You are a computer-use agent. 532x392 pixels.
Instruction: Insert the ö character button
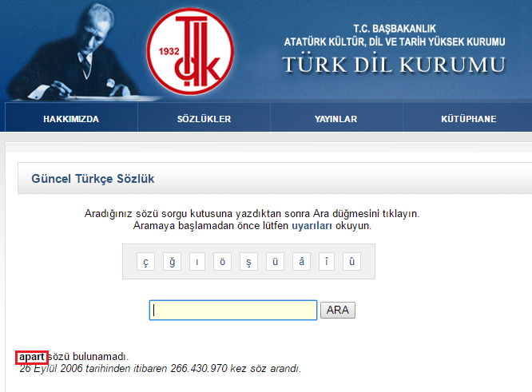(x=222, y=261)
